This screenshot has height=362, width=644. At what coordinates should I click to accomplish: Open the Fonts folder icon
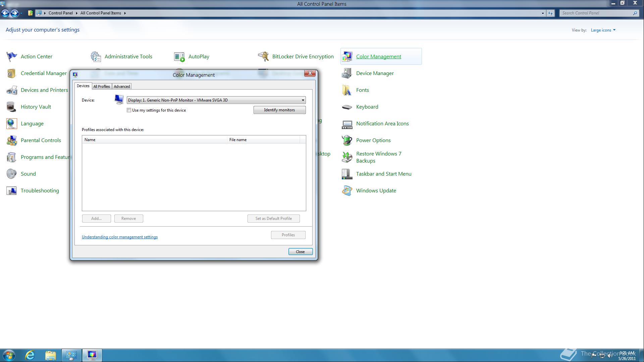(347, 90)
